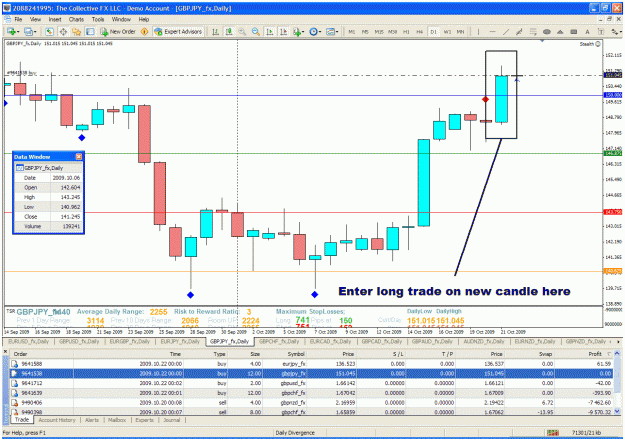Click terminal scrollbar down arrow
625x439 pixels.
click(x=617, y=411)
